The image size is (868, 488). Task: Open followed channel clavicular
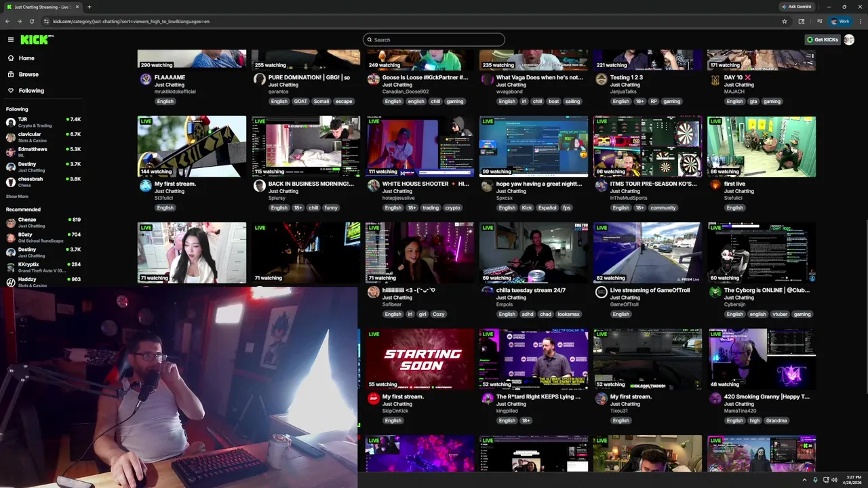43,137
